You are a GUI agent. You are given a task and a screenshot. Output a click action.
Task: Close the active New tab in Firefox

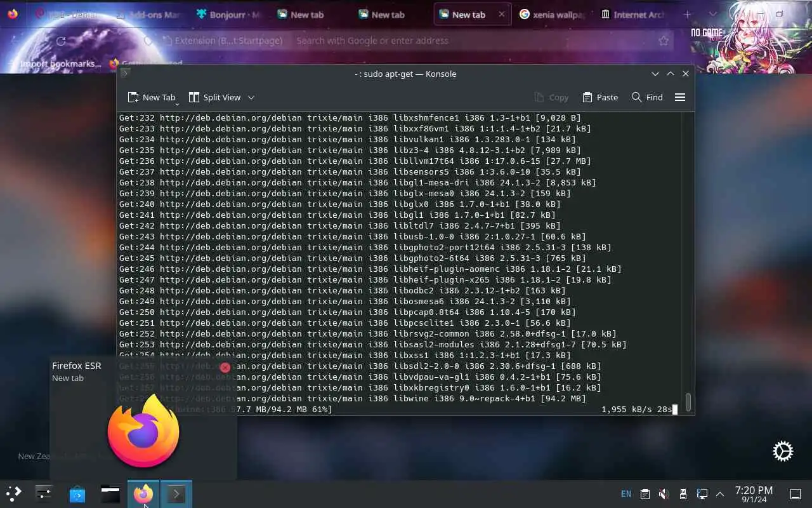coord(502,14)
